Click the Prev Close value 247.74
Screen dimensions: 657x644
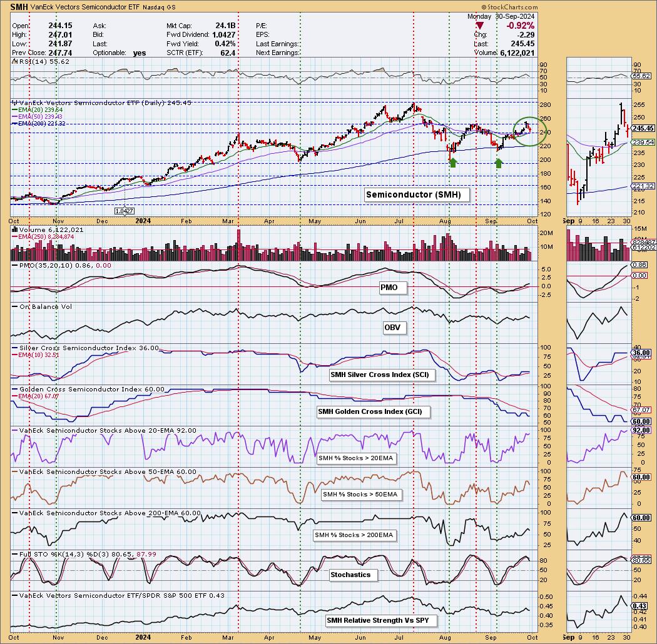pos(60,53)
